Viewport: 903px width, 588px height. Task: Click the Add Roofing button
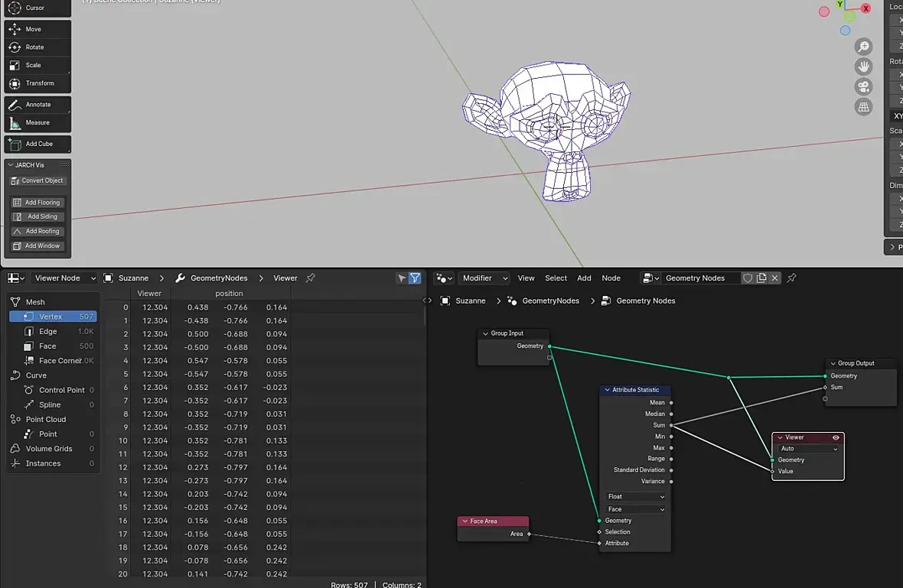[37, 231]
